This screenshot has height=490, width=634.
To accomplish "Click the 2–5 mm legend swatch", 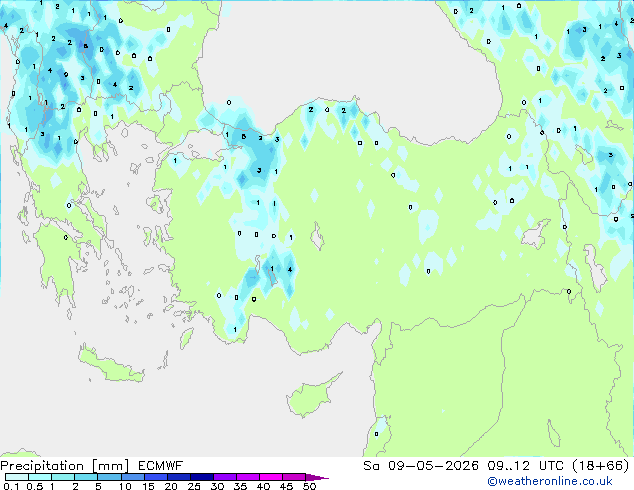I will (x=86, y=477).
